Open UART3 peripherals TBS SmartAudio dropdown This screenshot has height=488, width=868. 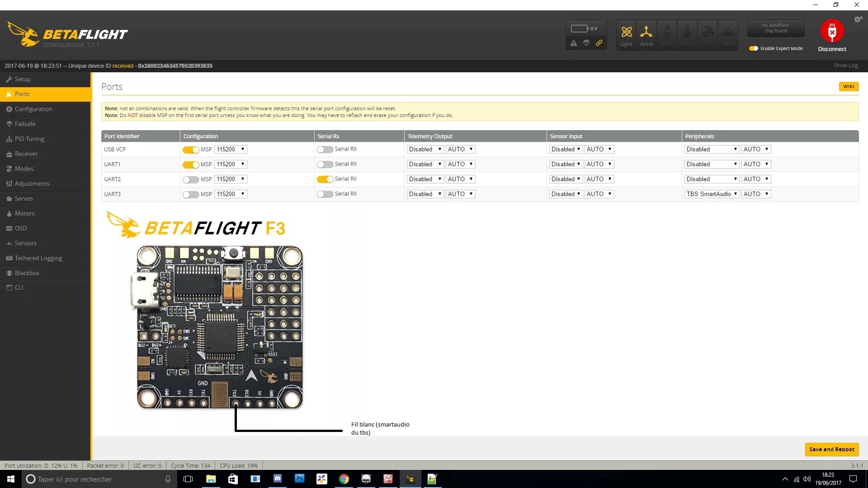[712, 194]
